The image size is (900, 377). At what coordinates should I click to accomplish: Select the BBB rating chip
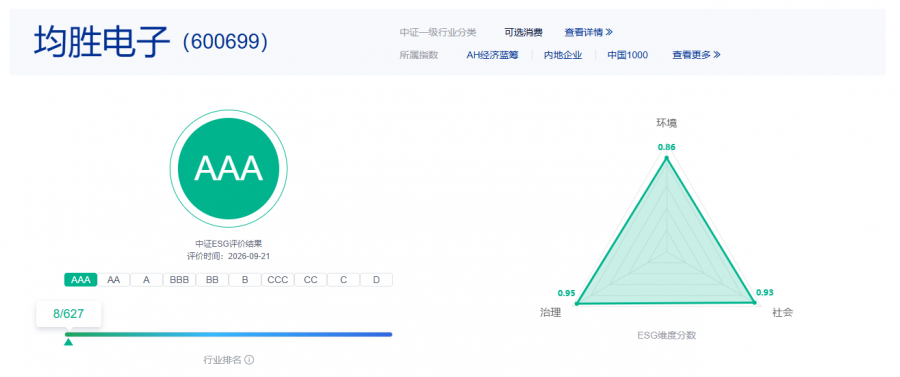coord(179,279)
